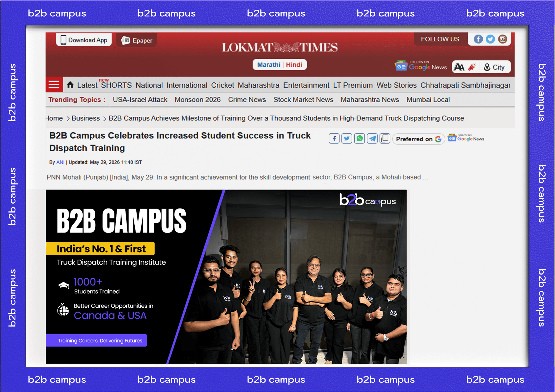Select City location picker
The width and height of the screenshot is (555, 392).
(x=494, y=67)
